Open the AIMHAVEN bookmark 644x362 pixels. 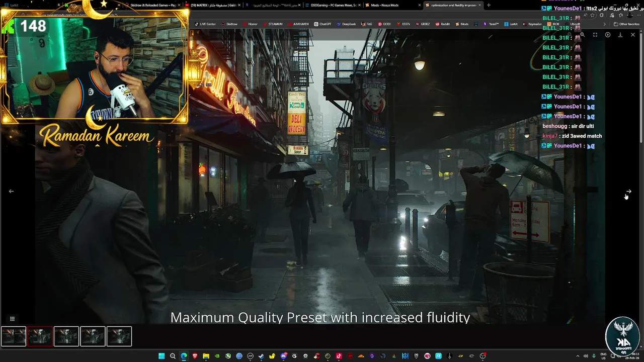[298, 24]
